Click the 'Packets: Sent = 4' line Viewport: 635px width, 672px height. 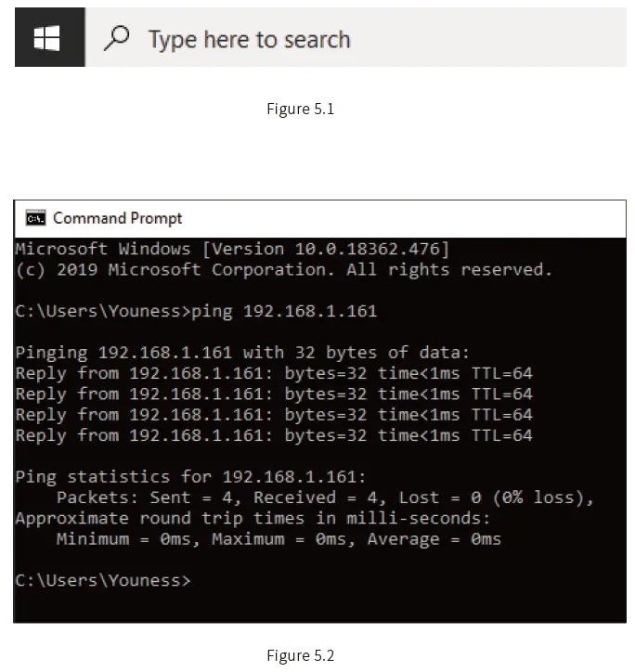(324, 498)
